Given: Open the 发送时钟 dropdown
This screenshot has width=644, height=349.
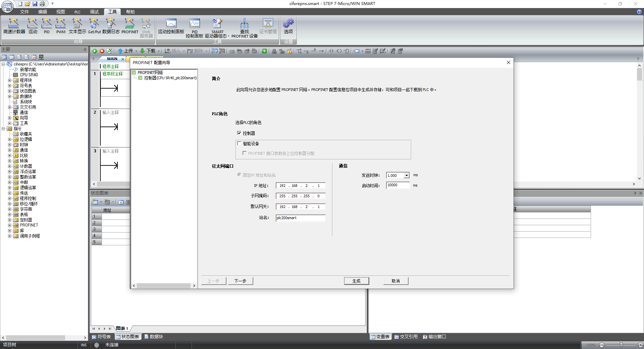Looking at the screenshot, I should point(407,176).
